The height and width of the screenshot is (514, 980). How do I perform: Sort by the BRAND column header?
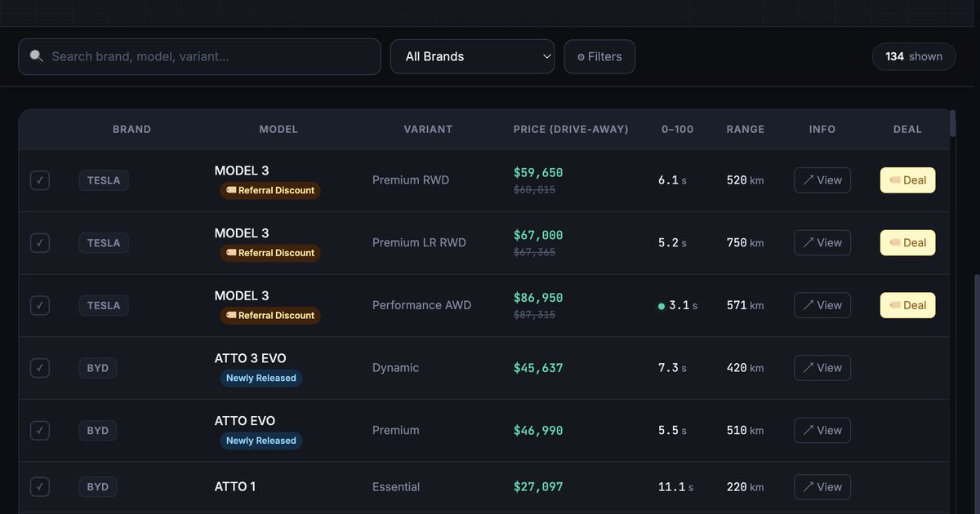point(131,129)
